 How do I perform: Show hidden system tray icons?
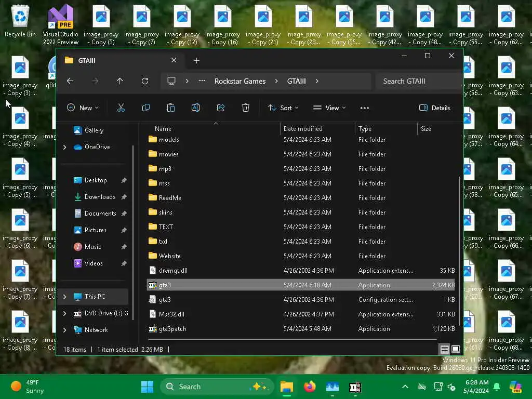coord(405,387)
